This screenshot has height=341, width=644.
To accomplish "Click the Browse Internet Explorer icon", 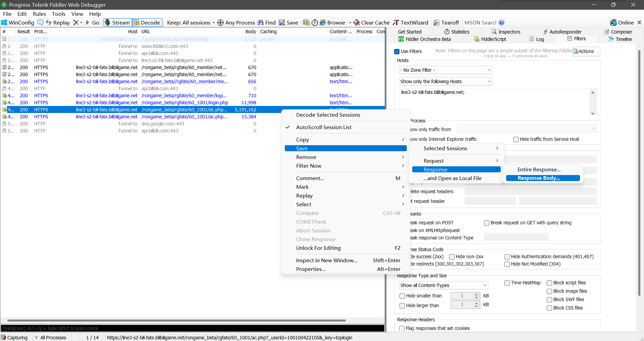I will tap(323, 22).
